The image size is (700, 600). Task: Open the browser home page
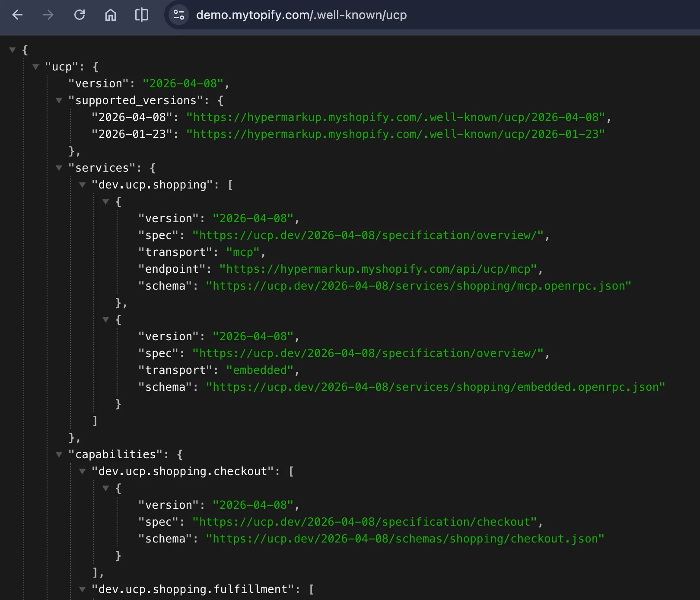111,15
